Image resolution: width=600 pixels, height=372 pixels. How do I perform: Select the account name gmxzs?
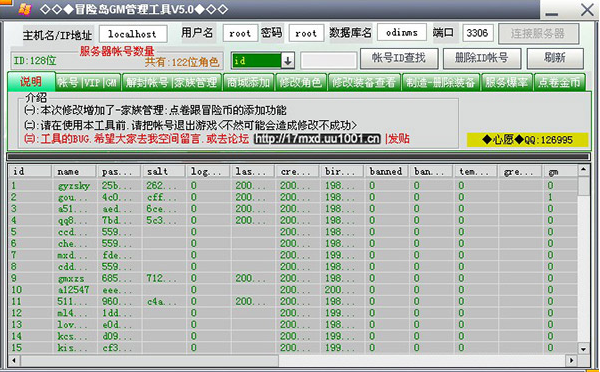pyautogui.click(x=71, y=278)
